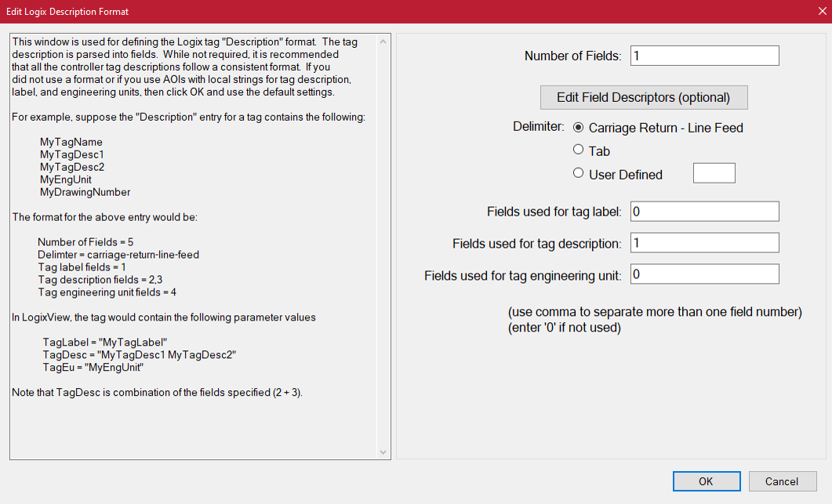
Task: Focus the Fields used for tag label box
Action: (x=704, y=211)
